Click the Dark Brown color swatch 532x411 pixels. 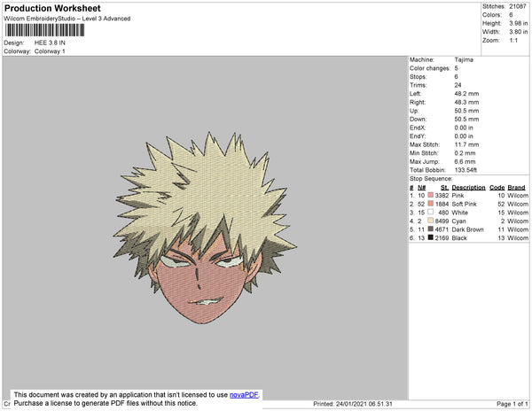pos(431,229)
